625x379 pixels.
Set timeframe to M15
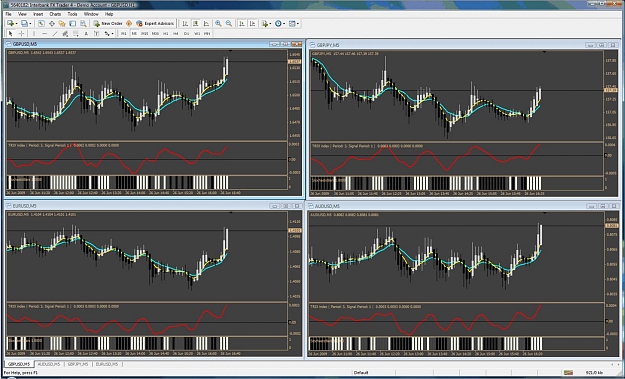(145, 33)
